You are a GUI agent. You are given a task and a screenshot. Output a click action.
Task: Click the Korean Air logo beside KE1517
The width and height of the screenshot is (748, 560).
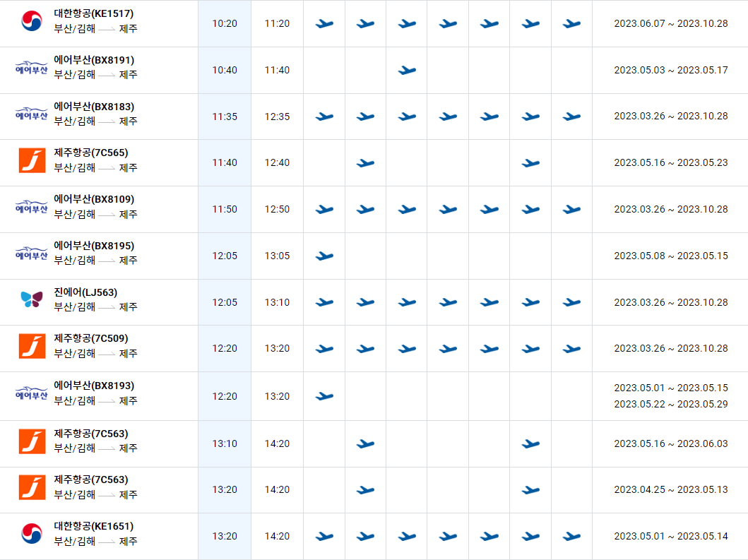[x=32, y=21]
